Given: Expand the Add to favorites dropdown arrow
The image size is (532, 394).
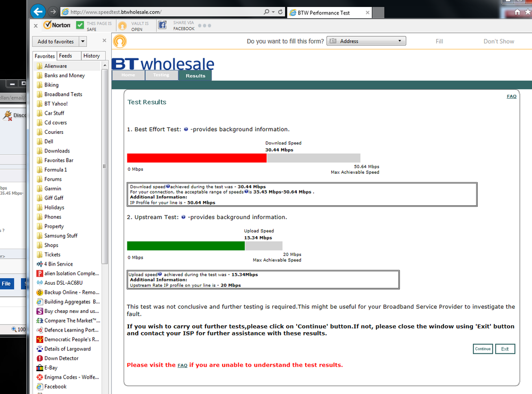Looking at the screenshot, I should (x=83, y=42).
